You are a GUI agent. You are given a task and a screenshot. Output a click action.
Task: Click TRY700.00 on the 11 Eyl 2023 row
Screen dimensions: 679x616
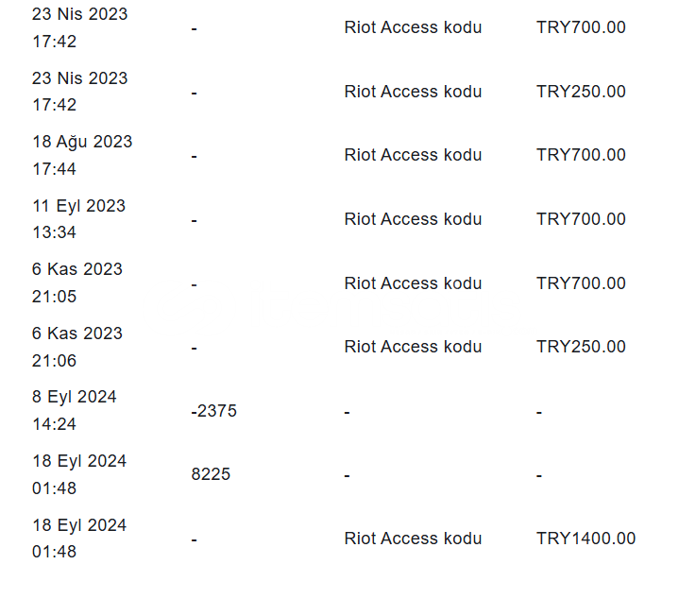581,219
